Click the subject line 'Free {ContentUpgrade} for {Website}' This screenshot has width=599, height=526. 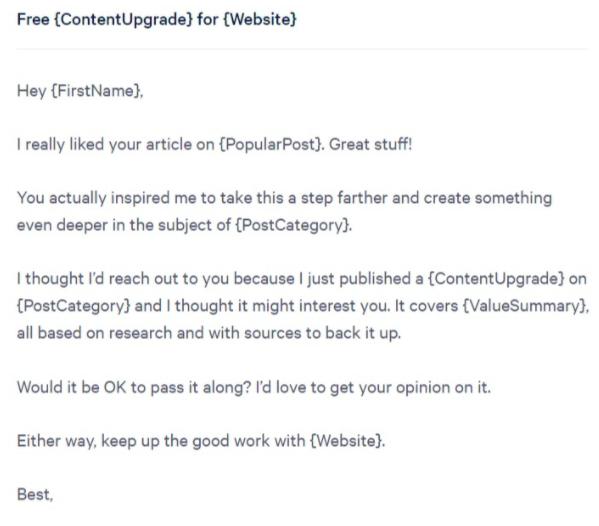coord(157,19)
